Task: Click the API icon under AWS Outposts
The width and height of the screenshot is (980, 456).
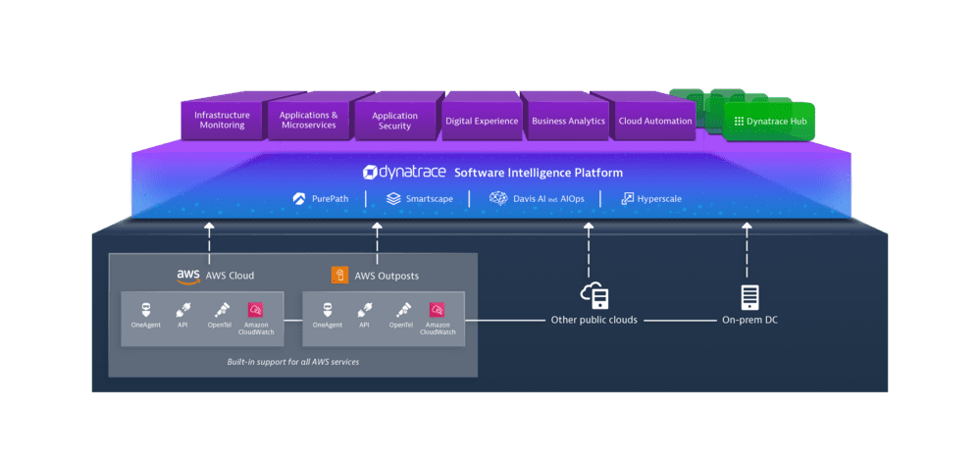Action: click(x=364, y=308)
